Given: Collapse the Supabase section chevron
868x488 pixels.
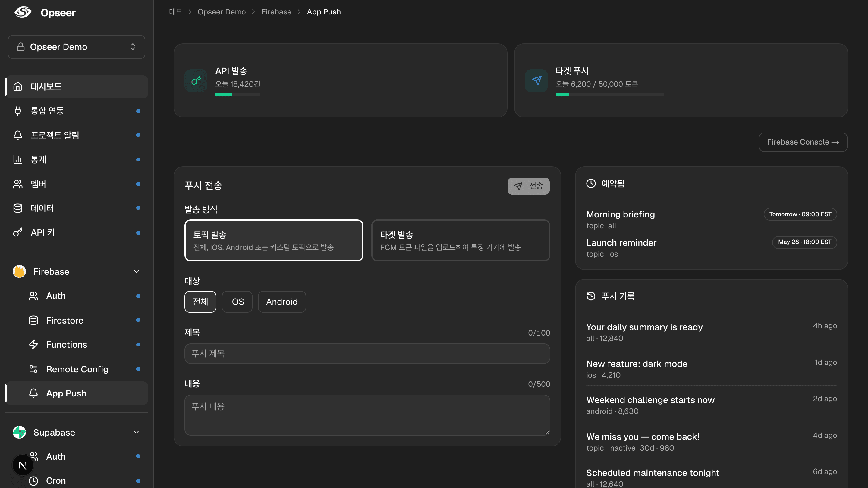Looking at the screenshot, I should 137,433.
